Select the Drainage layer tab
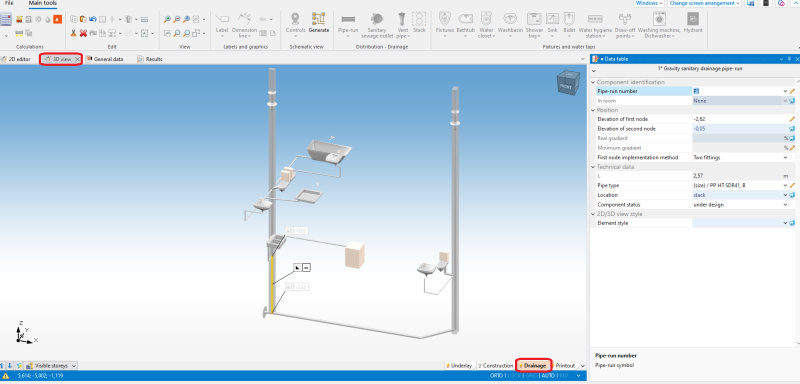 click(535, 366)
